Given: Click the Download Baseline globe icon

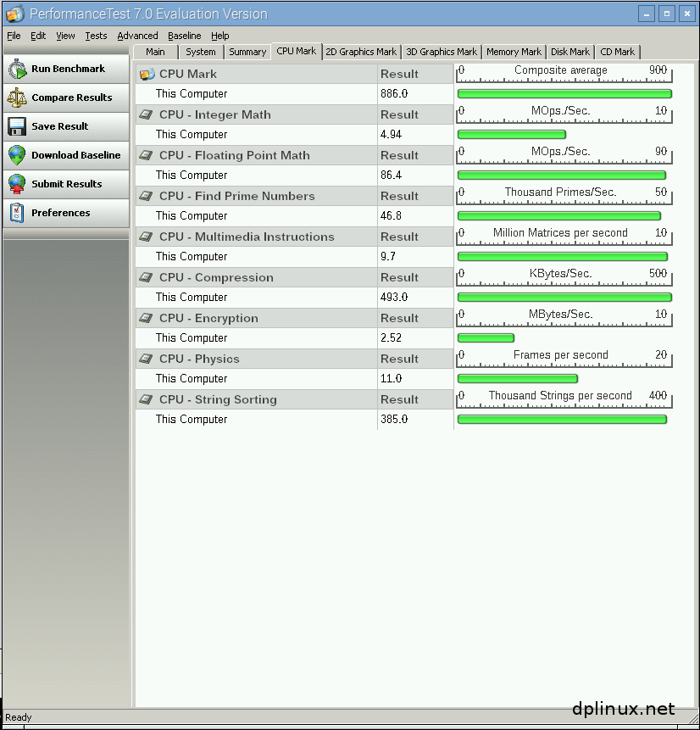Looking at the screenshot, I should pyautogui.click(x=17, y=155).
